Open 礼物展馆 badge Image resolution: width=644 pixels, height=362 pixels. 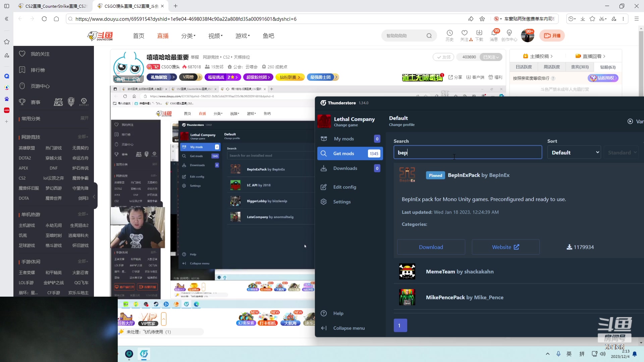[162, 77]
